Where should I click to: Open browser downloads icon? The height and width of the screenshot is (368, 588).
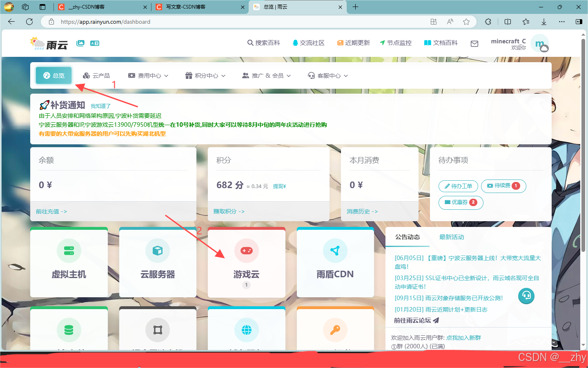[544, 22]
